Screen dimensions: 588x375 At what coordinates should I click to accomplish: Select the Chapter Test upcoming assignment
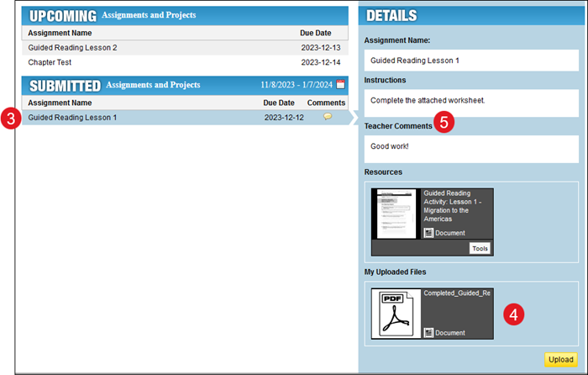(x=52, y=62)
